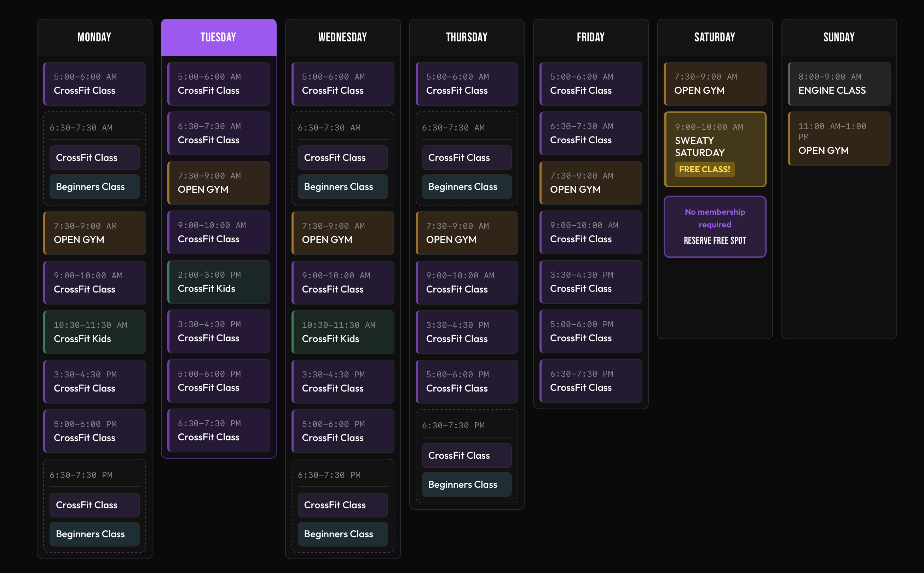924x573 pixels.
Task: Open Friday 7:30-9:00 AM Open Gym
Action: (x=590, y=183)
